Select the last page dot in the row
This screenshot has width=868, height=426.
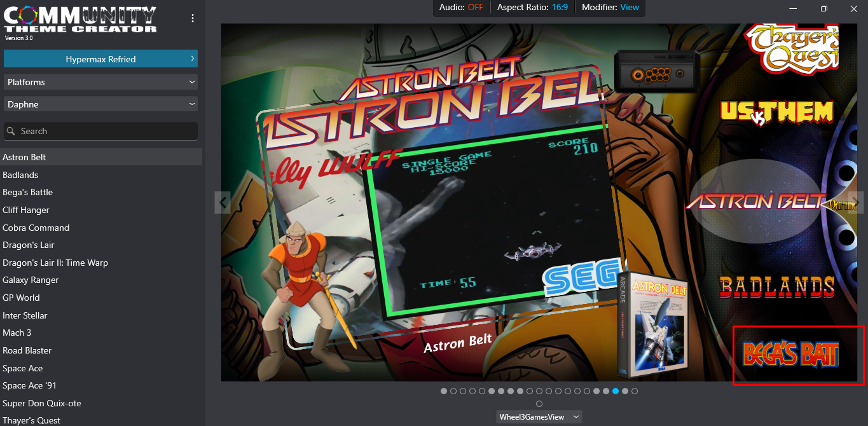click(635, 391)
